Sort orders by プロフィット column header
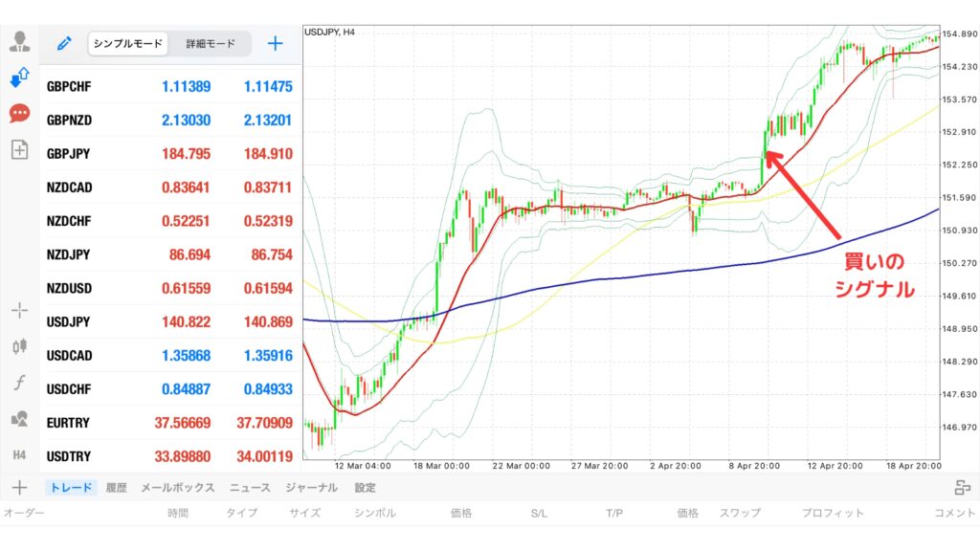 (833, 514)
